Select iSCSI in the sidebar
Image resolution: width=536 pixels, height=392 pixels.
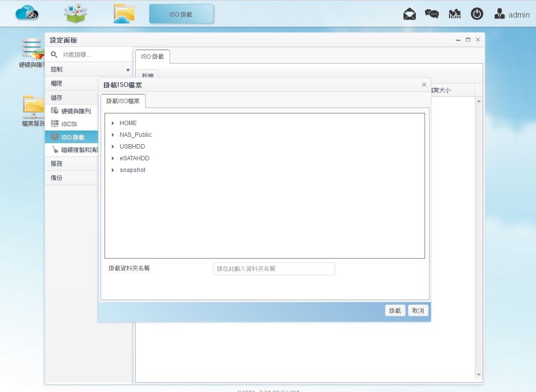coord(72,124)
